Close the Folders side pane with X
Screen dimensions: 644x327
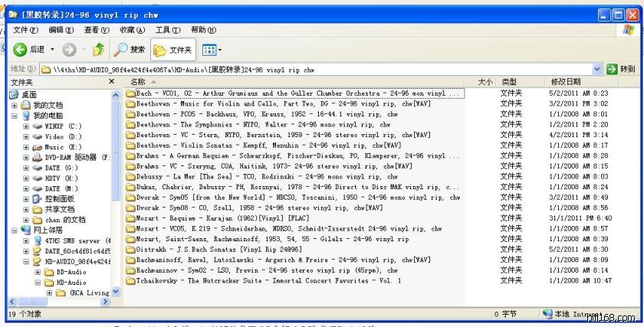(113, 82)
